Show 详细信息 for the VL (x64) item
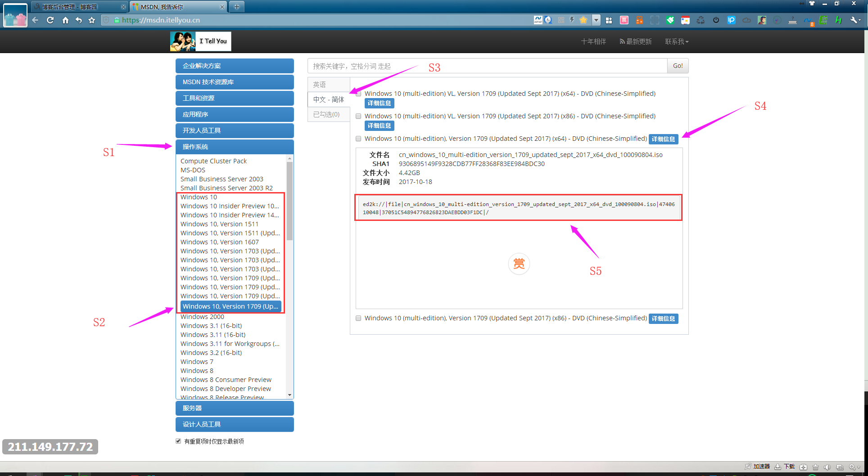868x476 pixels. pyautogui.click(x=379, y=103)
